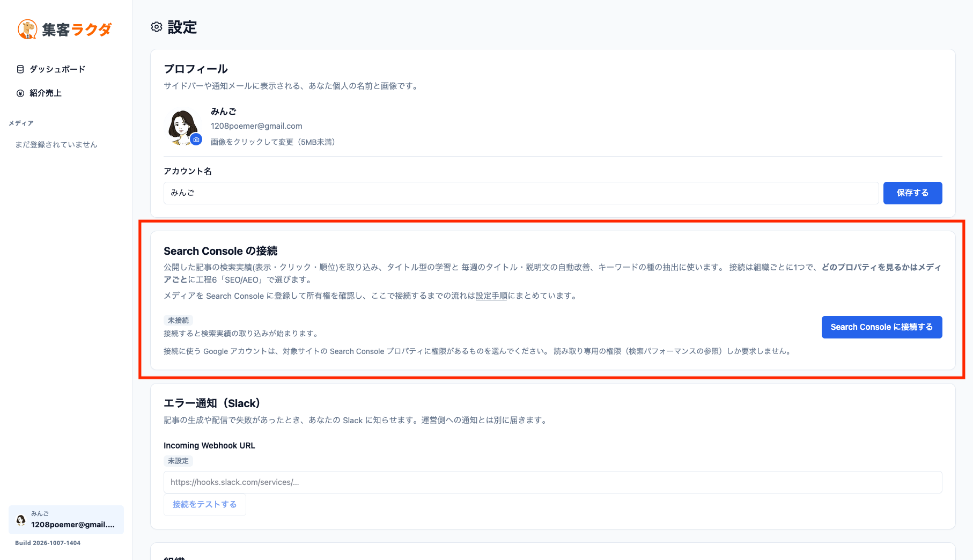Focus the アカウント名 input field
Image resolution: width=973 pixels, height=560 pixels.
pyautogui.click(x=521, y=193)
